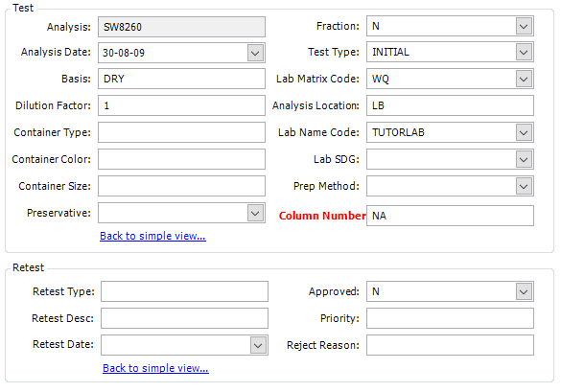Image resolution: width=561 pixels, height=392 pixels.
Task: Click into the Reject Reason field
Action: [x=450, y=345]
